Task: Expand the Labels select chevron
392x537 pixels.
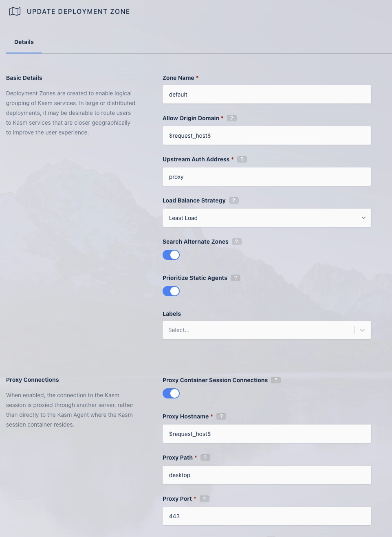Action: [x=362, y=330]
